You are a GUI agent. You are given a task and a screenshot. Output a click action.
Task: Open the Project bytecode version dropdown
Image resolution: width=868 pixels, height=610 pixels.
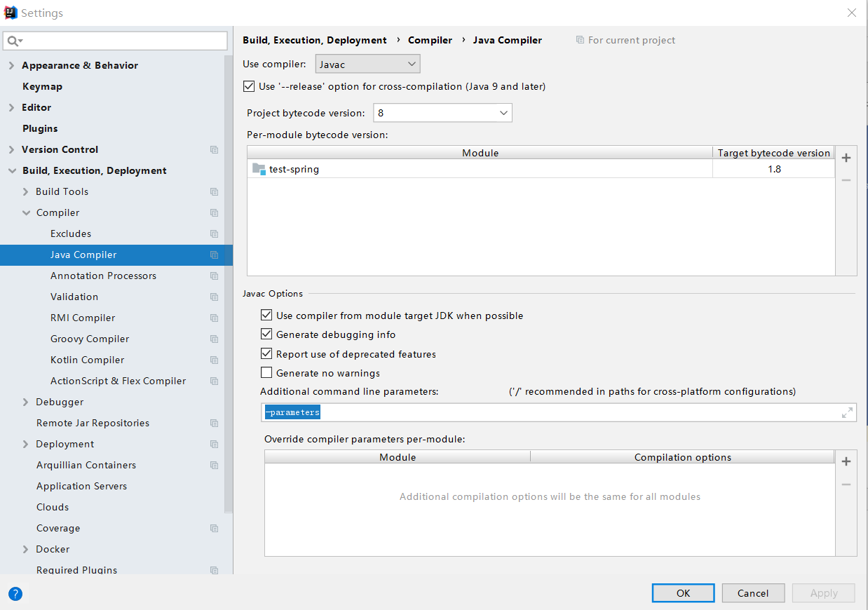pyautogui.click(x=442, y=113)
